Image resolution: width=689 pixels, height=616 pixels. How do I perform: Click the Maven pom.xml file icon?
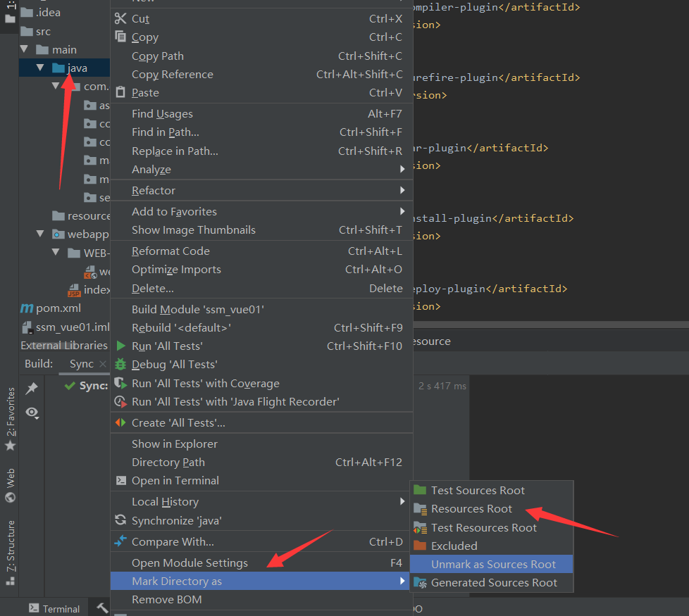click(27, 308)
